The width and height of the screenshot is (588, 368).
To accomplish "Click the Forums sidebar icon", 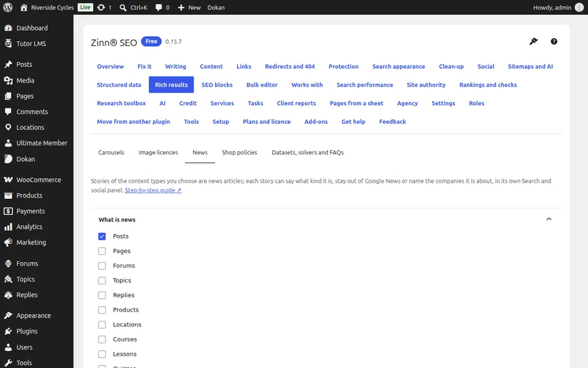I will [x=8, y=264].
